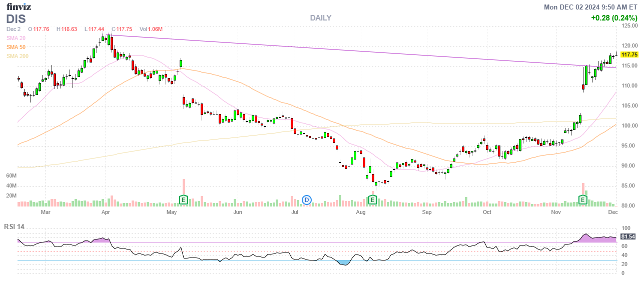Toggle the SMA 20 legend label
The width and height of the screenshot is (644, 281).
pyautogui.click(x=16, y=38)
